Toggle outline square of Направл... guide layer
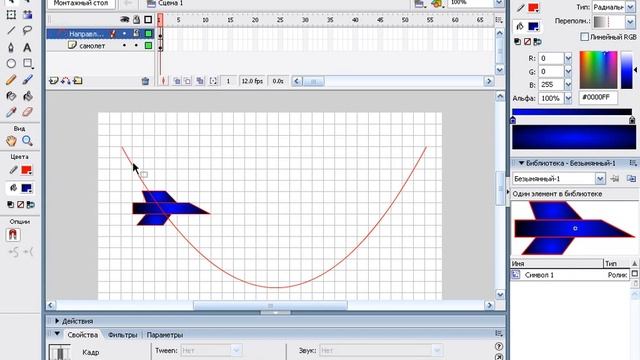Viewport: 640px width, 360px height. click(x=149, y=33)
